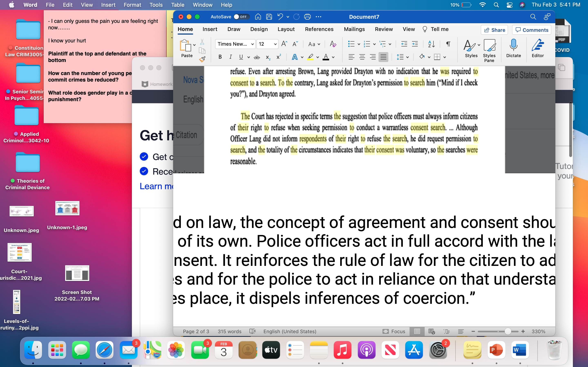Click the Share button
Viewport: 588px width, 367px height.
click(x=494, y=30)
